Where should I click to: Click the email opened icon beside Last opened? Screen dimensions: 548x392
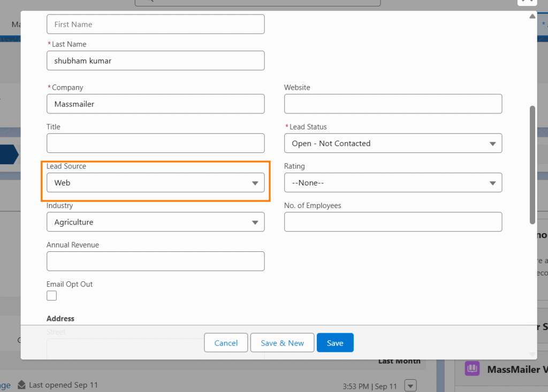coord(21,385)
